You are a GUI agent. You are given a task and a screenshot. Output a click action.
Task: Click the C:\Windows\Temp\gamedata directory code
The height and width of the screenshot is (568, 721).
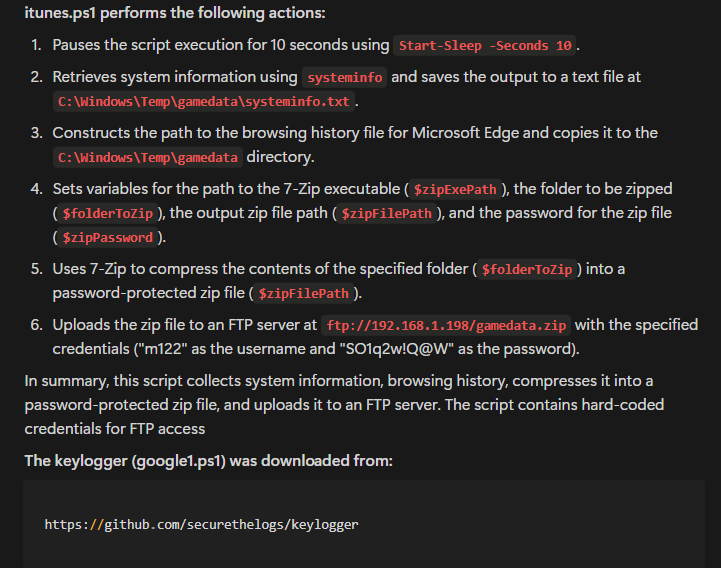pyautogui.click(x=148, y=157)
